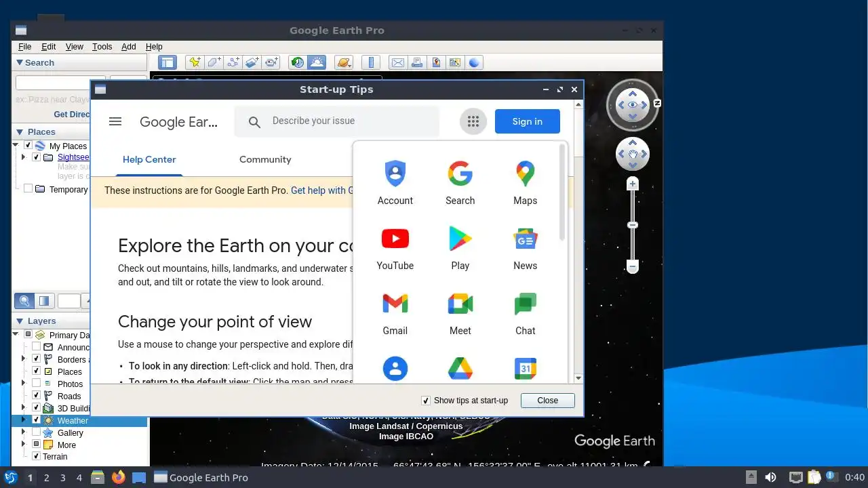Click the Save Image toolbar icon
This screenshot has width=868, height=488.
pos(436,62)
